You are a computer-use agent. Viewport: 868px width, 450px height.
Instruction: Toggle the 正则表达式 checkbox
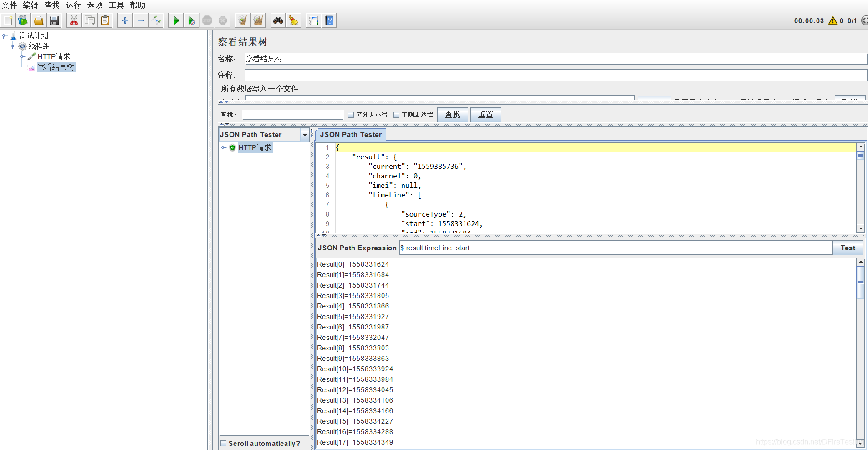[x=396, y=115]
